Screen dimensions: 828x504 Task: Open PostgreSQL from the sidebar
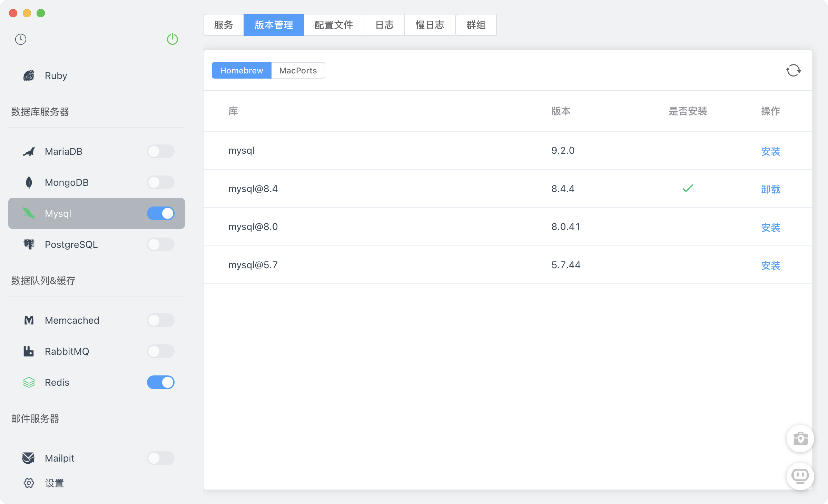tap(71, 244)
